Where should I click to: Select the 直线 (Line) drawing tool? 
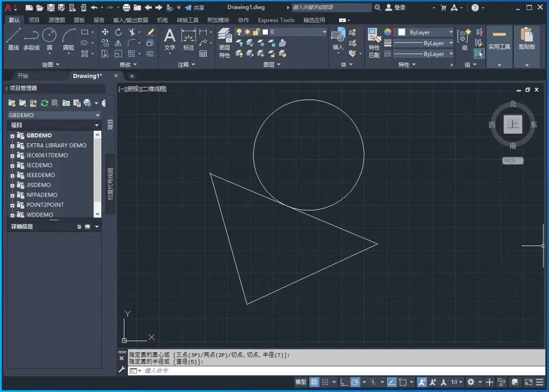pyautogui.click(x=13, y=39)
